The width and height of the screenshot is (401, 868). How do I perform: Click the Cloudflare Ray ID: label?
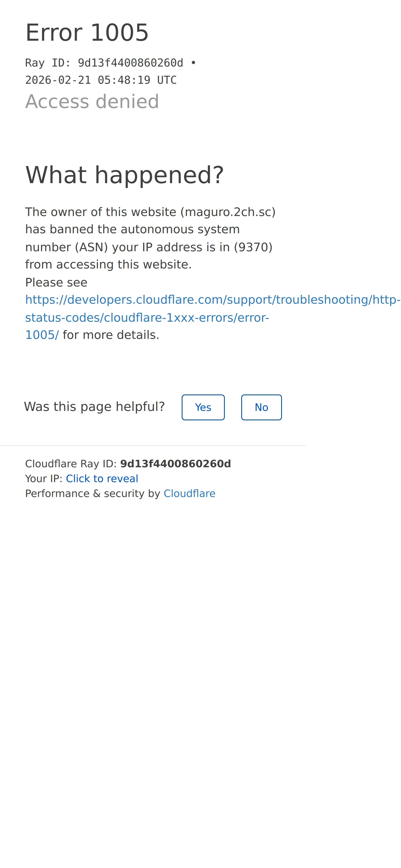pyautogui.click(x=71, y=464)
